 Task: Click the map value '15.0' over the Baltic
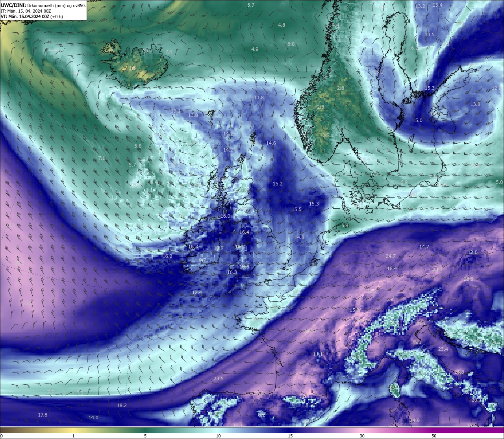417,120
